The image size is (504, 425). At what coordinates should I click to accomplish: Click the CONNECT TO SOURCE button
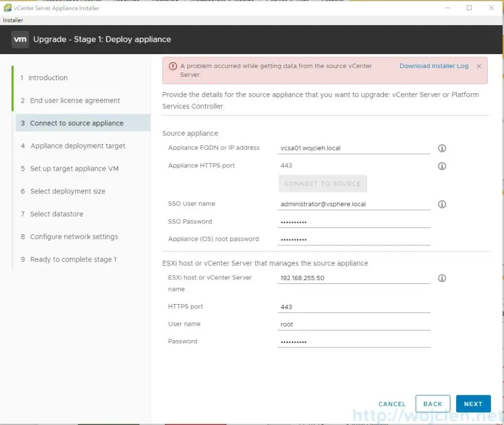(323, 183)
